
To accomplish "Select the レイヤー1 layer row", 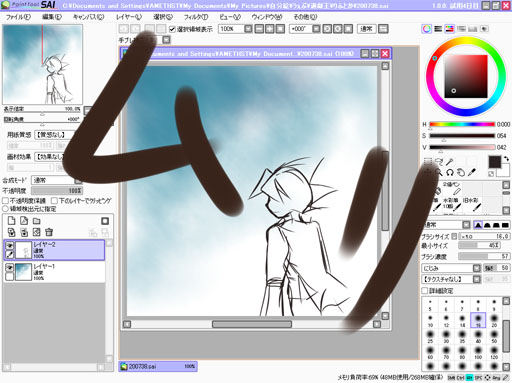I will click(x=54, y=272).
